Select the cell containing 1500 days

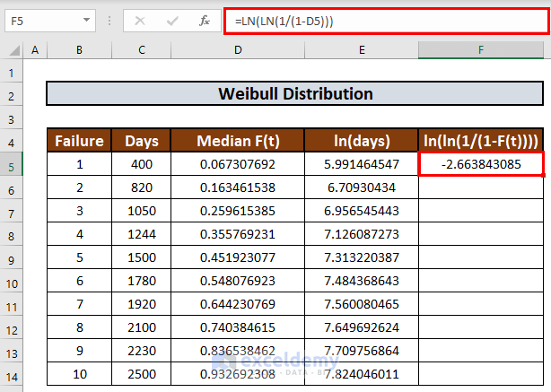pos(141,259)
